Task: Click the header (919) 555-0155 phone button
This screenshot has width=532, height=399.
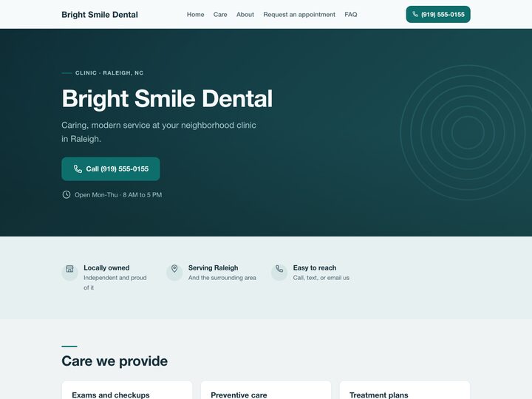Action: tap(438, 14)
